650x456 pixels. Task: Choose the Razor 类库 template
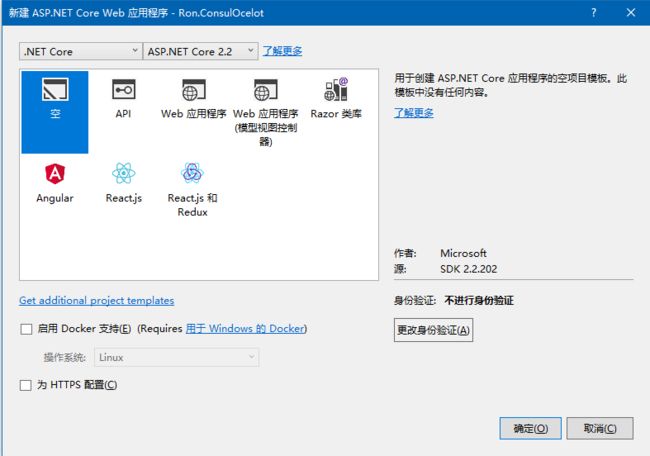tap(336, 99)
